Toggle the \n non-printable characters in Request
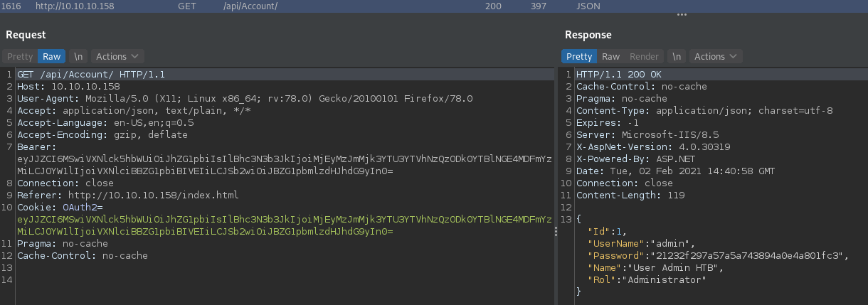 click(78, 56)
